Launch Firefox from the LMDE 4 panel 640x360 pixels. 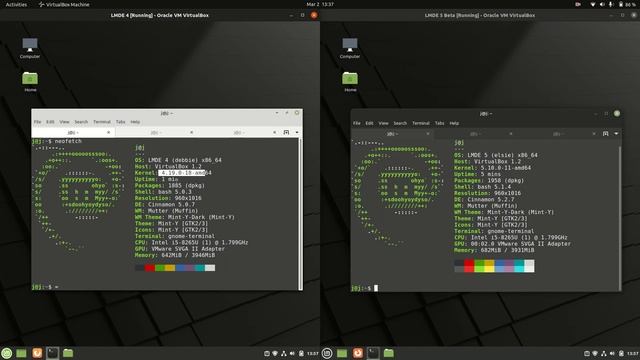click(x=37, y=353)
